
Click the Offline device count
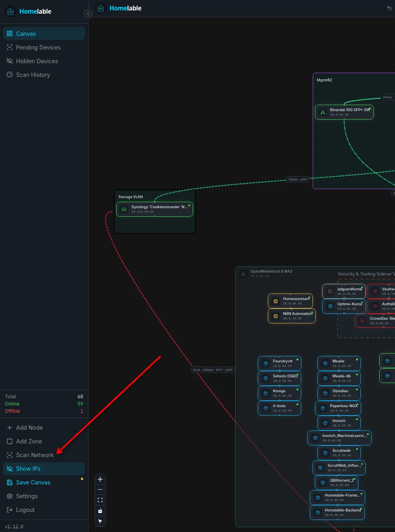(x=82, y=411)
